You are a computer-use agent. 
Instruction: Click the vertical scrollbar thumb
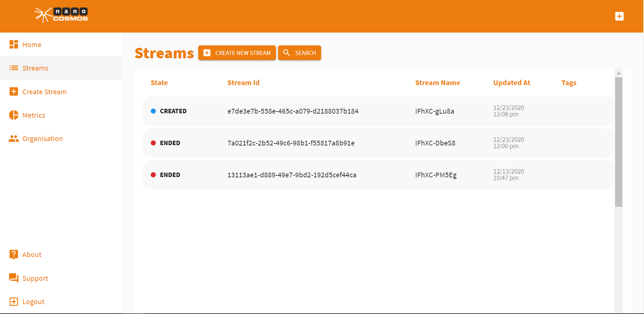coord(619,142)
